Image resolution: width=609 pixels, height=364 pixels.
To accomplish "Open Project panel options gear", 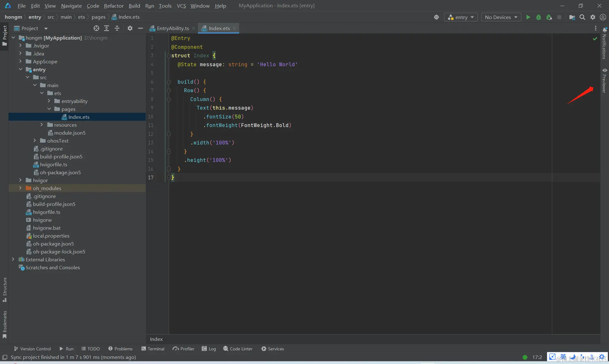I will click(130, 28).
